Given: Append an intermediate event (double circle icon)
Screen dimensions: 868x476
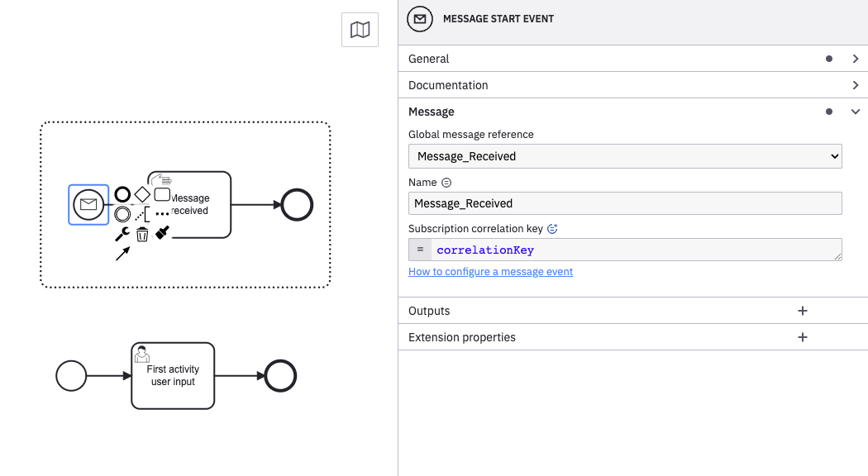Looking at the screenshot, I should pos(122,214).
